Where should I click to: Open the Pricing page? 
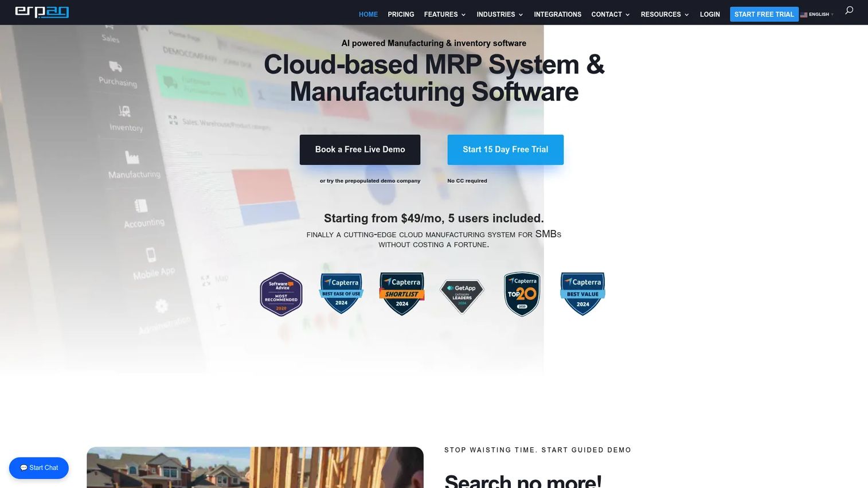(x=401, y=14)
